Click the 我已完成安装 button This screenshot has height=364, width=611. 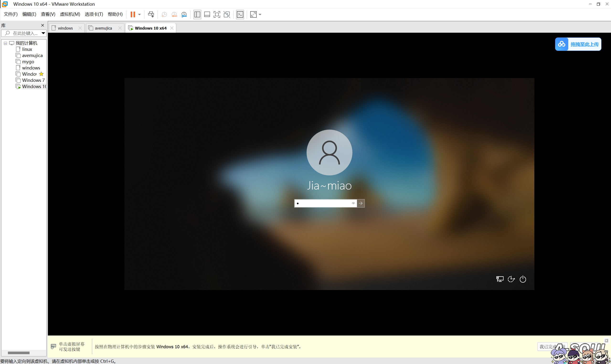[552, 347]
